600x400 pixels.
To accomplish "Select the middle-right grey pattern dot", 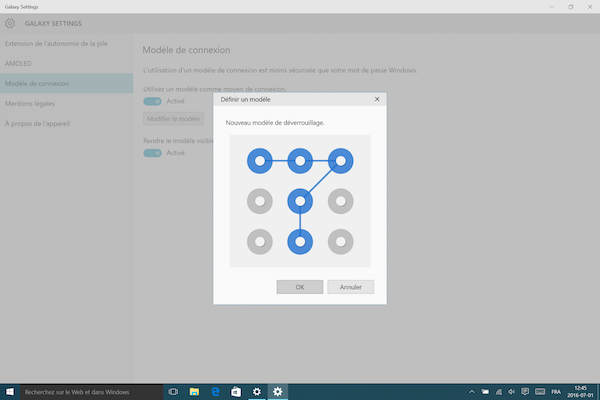I will click(341, 201).
